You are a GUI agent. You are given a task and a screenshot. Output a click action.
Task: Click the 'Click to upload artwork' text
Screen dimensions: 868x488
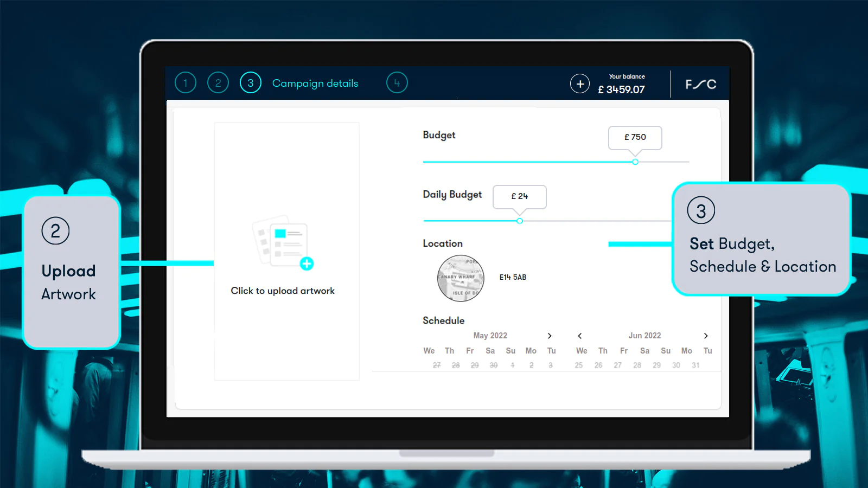(283, 291)
